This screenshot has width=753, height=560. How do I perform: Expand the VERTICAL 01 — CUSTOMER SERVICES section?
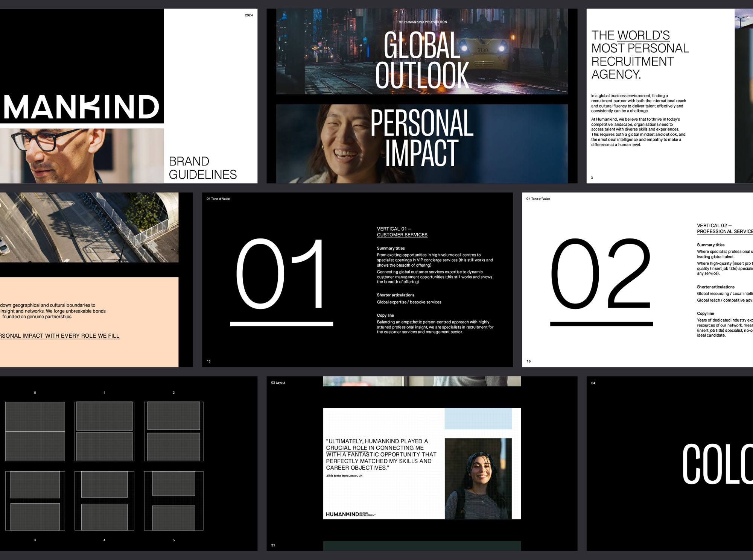click(x=402, y=231)
